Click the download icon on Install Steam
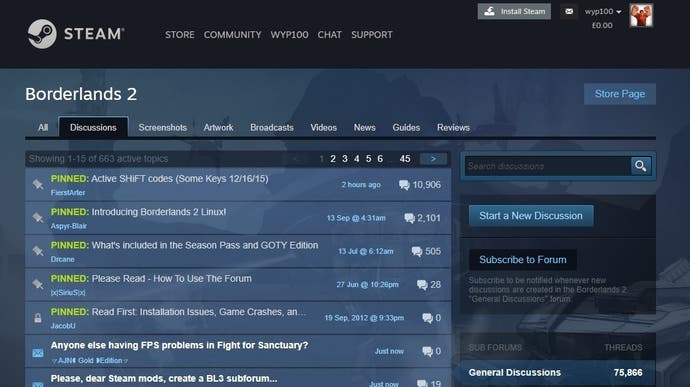The width and height of the screenshot is (690, 387). [x=489, y=11]
